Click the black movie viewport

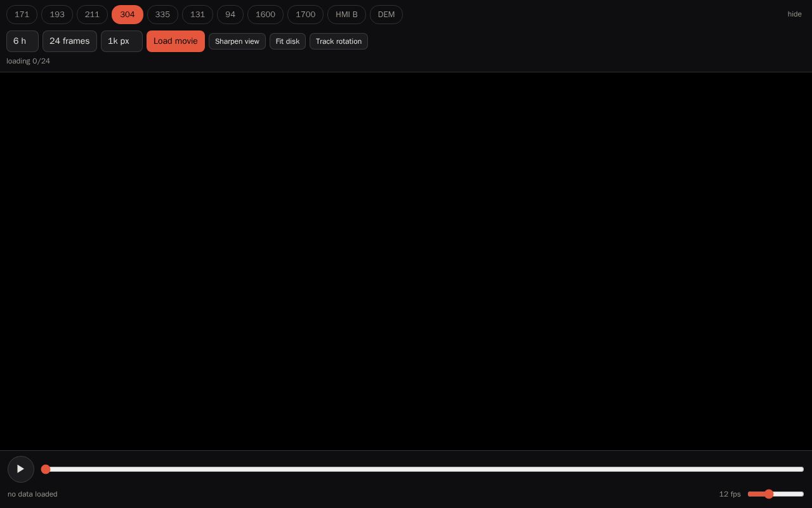coord(406,261)
